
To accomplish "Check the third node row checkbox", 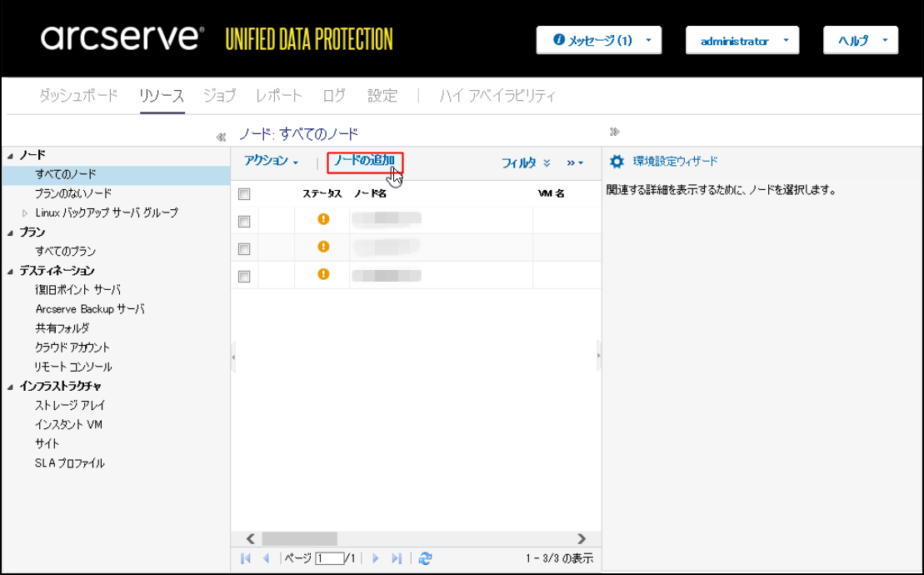I will (x=244, y=277).
